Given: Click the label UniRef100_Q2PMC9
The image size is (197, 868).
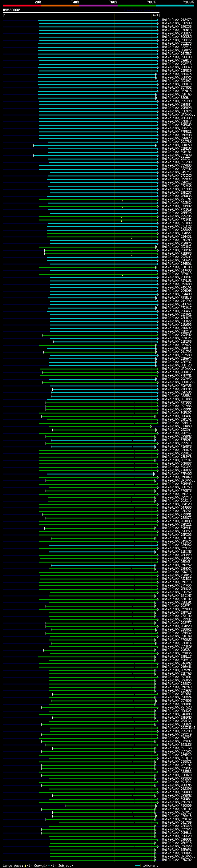Looking at the screenshot, I should [177, 71].
